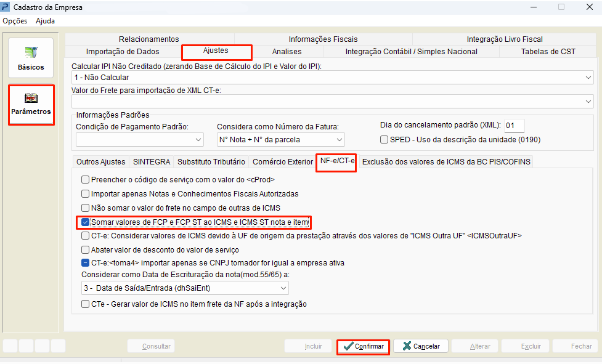Switch to Importação de Dados tab
Image resolution: width=602 pixels, height=364 pixels.
tap(123, 51)
